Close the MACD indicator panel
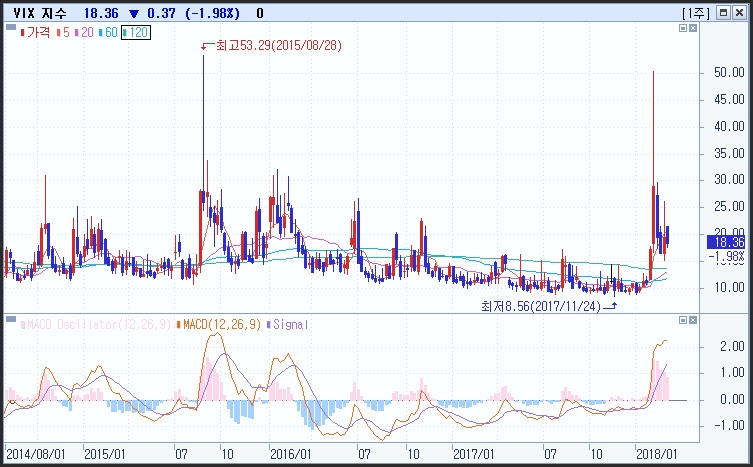Screen dimensions: 753x467 coord(693,320)
